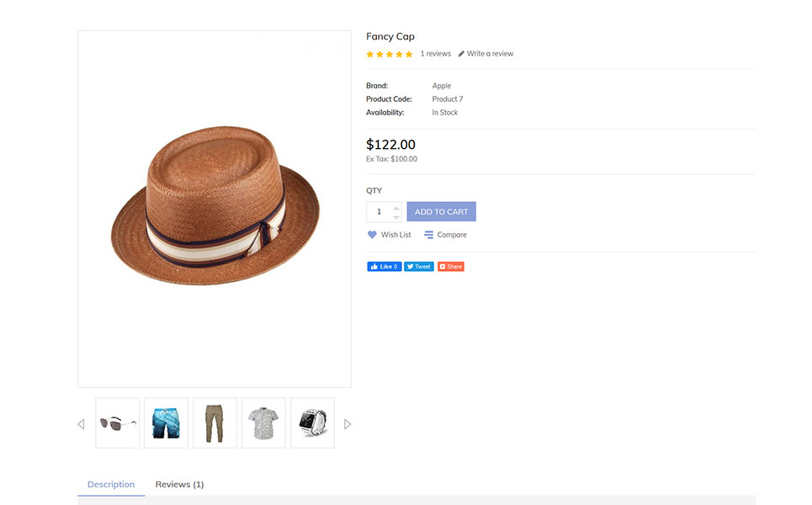Viewport: 812px width, 505px height.
Task: Select the blue shorts thumbnail
Action: click(167, 423)
